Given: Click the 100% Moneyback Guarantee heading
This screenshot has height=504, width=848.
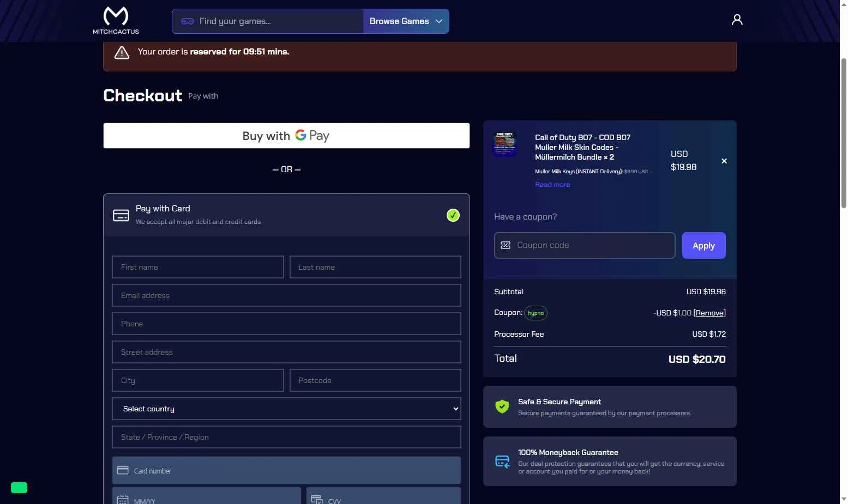Looking at the screenshot, I should pyautogui.click(x=568, y=452).
